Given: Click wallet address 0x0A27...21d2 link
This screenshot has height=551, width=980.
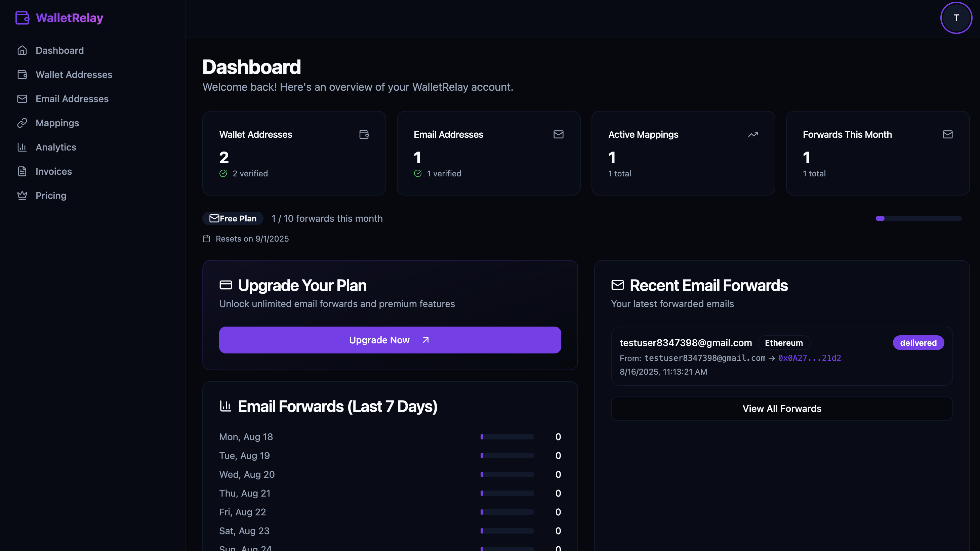Looking at the screenshot, I should (x=810, y=358).
